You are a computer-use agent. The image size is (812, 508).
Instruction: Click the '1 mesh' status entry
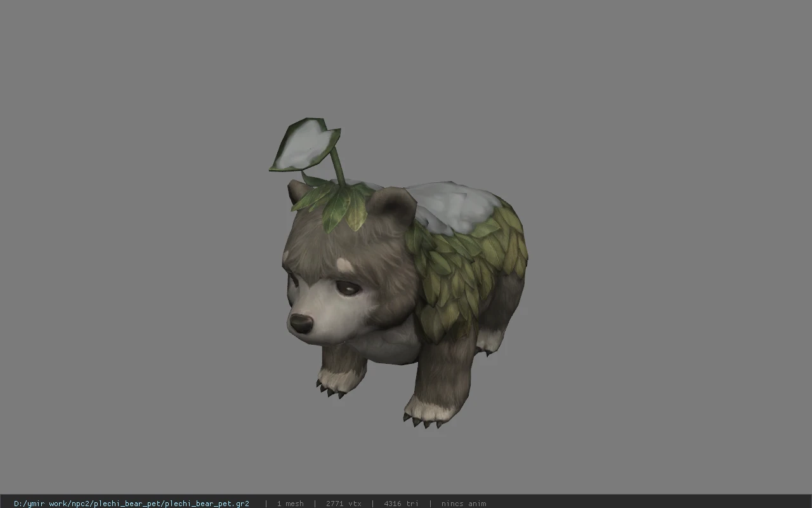click(290, 504)
